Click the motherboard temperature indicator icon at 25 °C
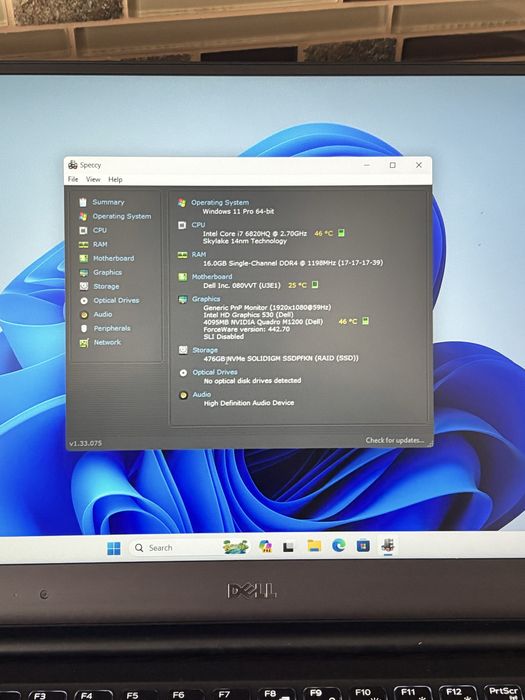Image resolution: width=525 pixels, height=700 pixels. pos(315,284)
